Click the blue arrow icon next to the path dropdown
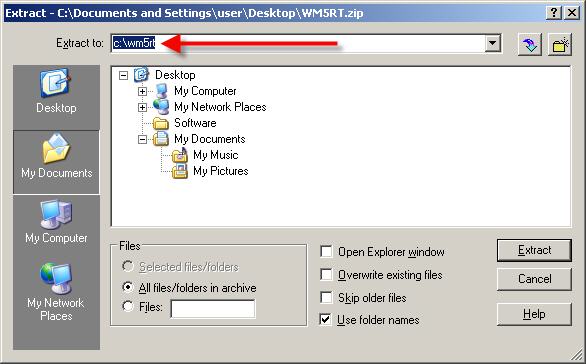The height and width of the screenshot is (364, 586). point(530,44)
